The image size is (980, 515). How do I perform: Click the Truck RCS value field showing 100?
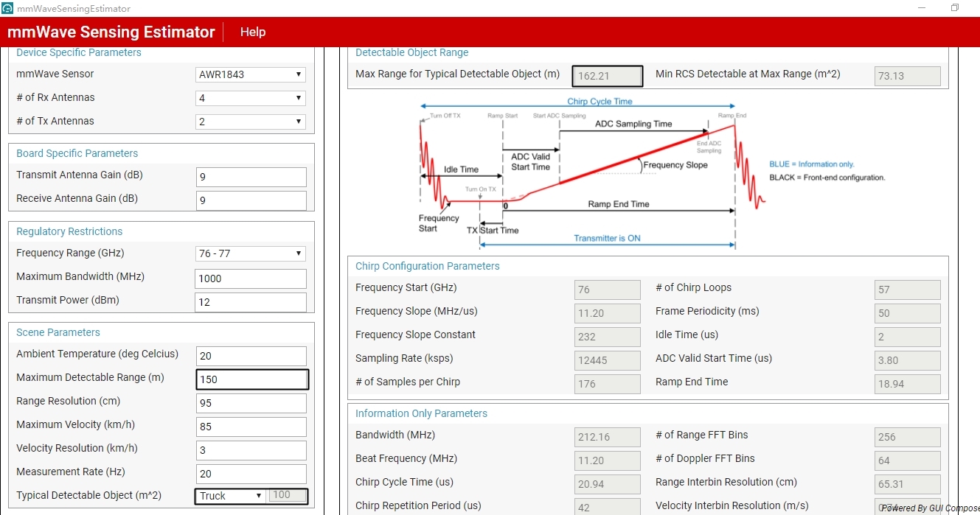pyautogui.click(x=288, y=495)
